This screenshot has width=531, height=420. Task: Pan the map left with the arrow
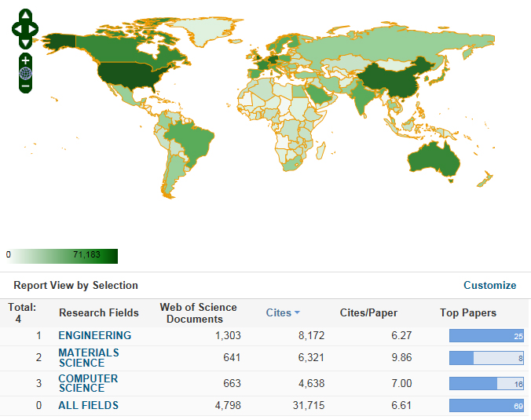pos(16,28)
